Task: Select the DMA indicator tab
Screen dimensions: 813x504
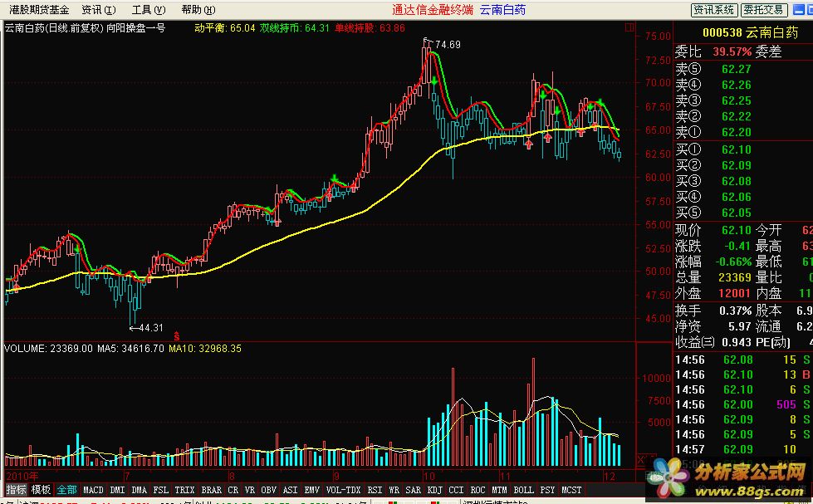Action: [139, 490]
